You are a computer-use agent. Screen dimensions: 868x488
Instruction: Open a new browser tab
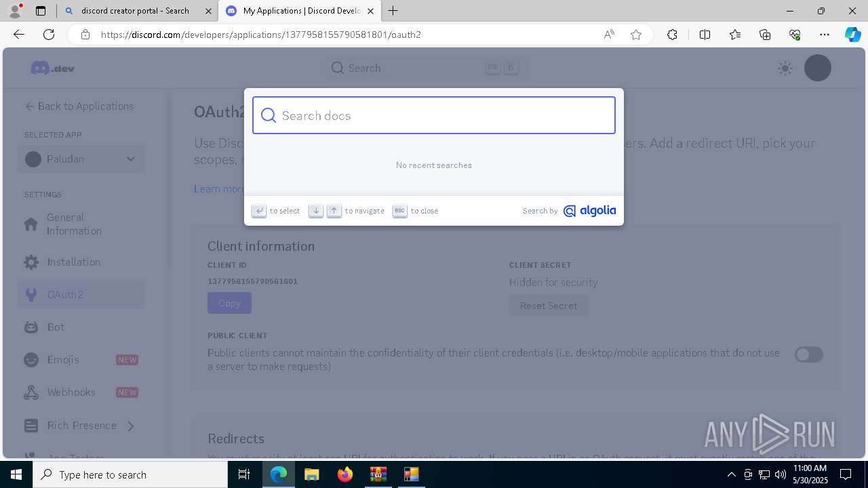click(x=393, y=11)
